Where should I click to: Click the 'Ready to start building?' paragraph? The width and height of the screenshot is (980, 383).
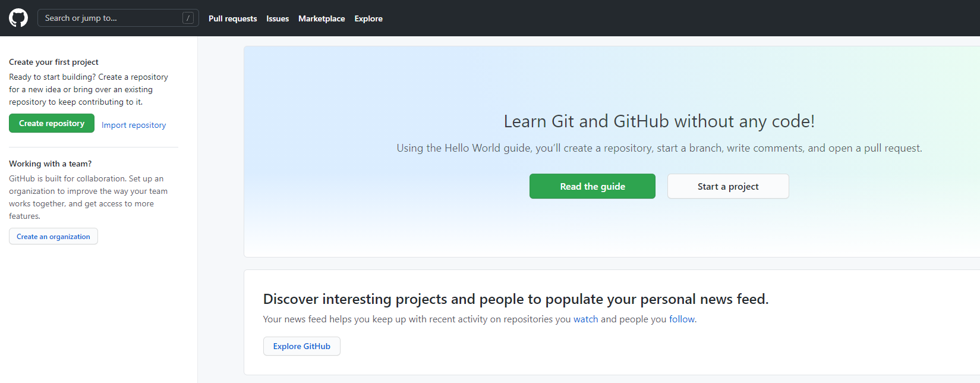point(89,89)
